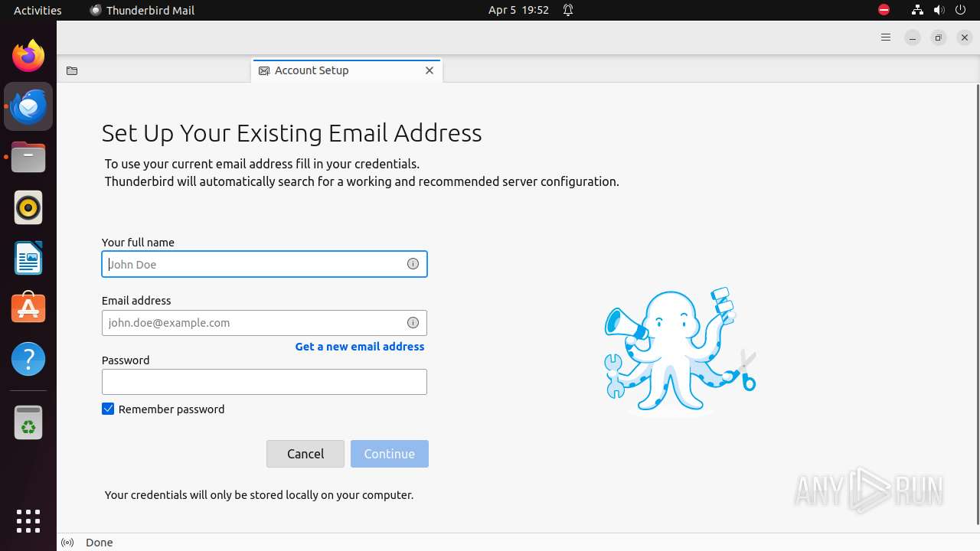Click 'Set Up Your Existing Email Address' heading

(292, 133)
